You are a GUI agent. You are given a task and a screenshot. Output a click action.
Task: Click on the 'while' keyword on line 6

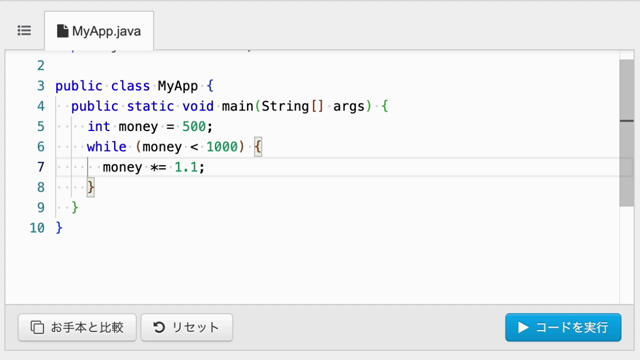tap(107, 147)
